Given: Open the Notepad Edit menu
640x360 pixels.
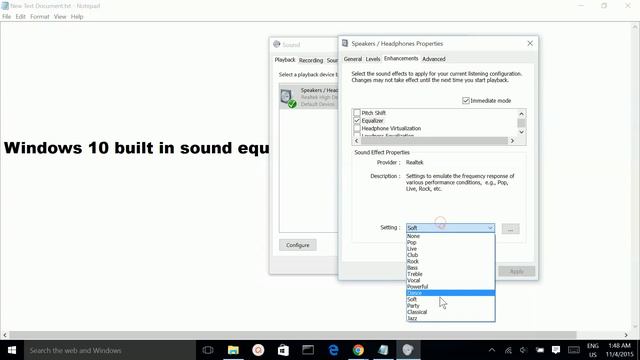Looking at the screenshot, I should click(x=20, y=17).
